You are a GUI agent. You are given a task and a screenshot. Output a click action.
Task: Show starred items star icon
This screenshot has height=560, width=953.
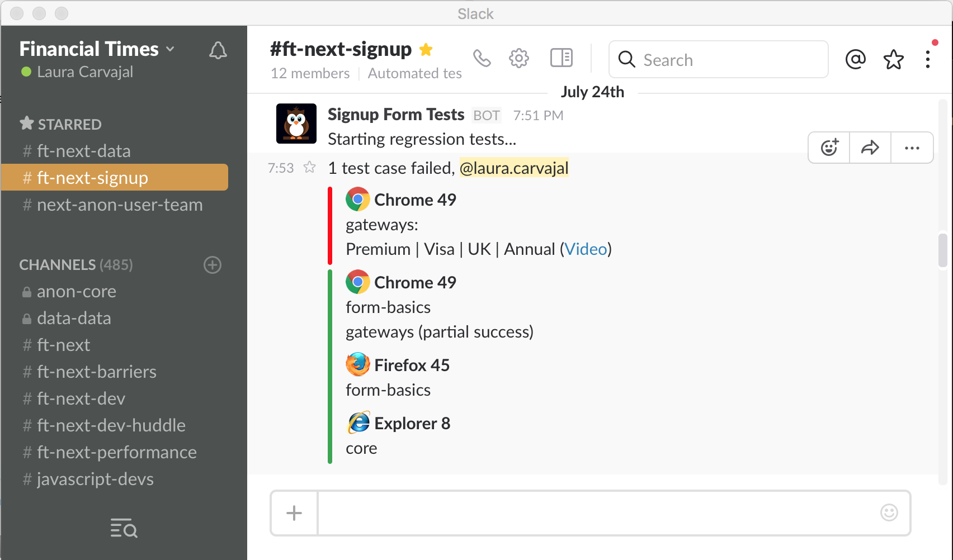[894, 59]
